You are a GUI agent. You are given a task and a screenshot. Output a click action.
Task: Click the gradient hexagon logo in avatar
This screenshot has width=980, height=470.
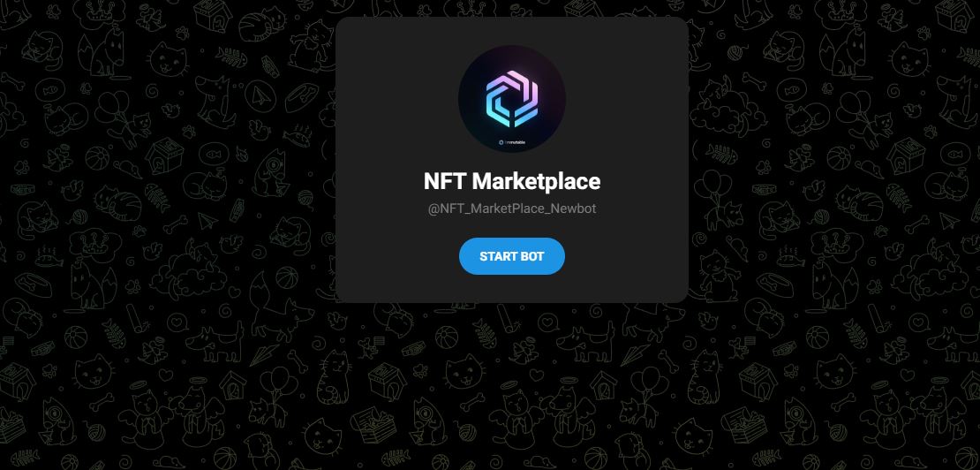(512, 99)
